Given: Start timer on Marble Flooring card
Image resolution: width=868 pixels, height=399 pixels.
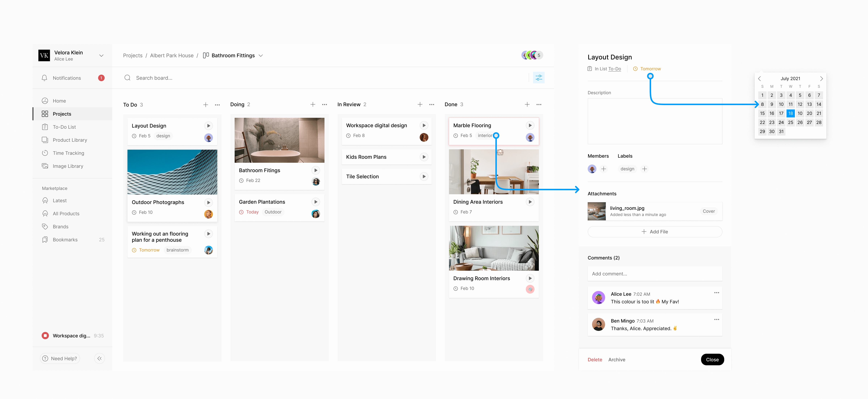Looking at the screenshot, I should coord(530,125).
